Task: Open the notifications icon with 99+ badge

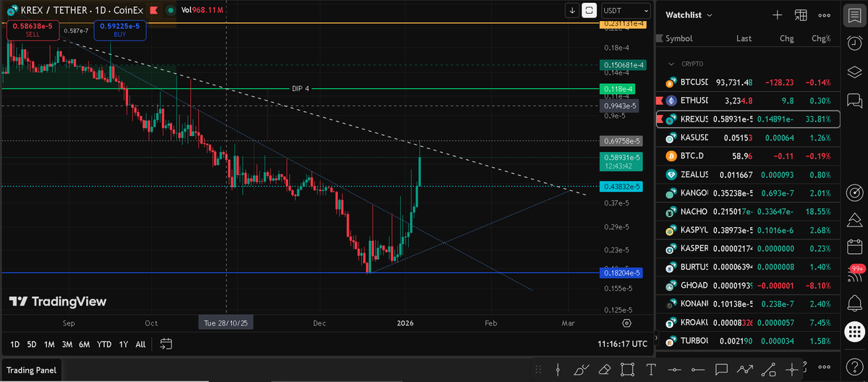Action: (x=854, y=274)
